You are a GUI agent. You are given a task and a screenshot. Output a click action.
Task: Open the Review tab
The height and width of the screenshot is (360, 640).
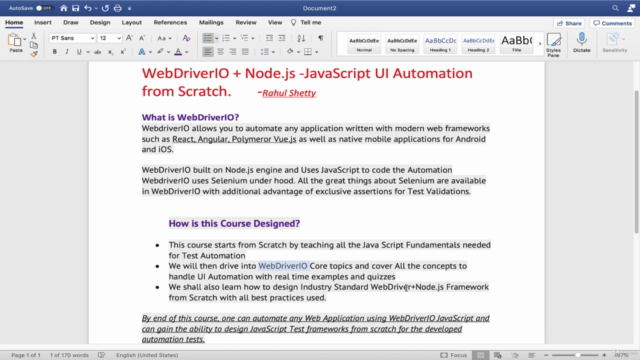[x=246, y=22]
